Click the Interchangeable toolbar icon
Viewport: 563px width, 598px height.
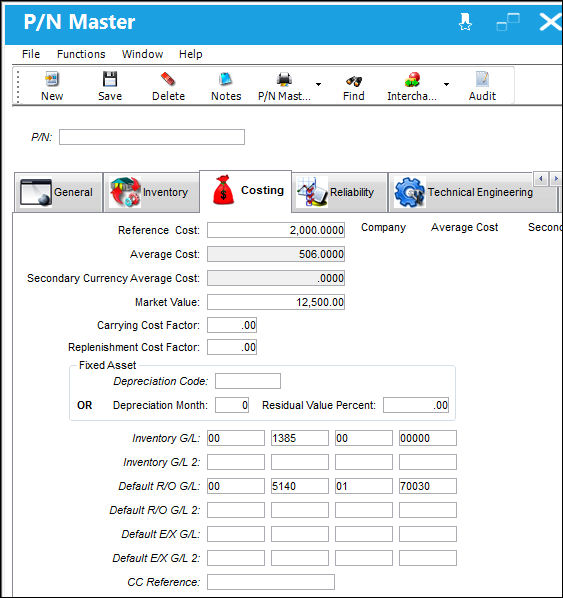coord(412,79)
